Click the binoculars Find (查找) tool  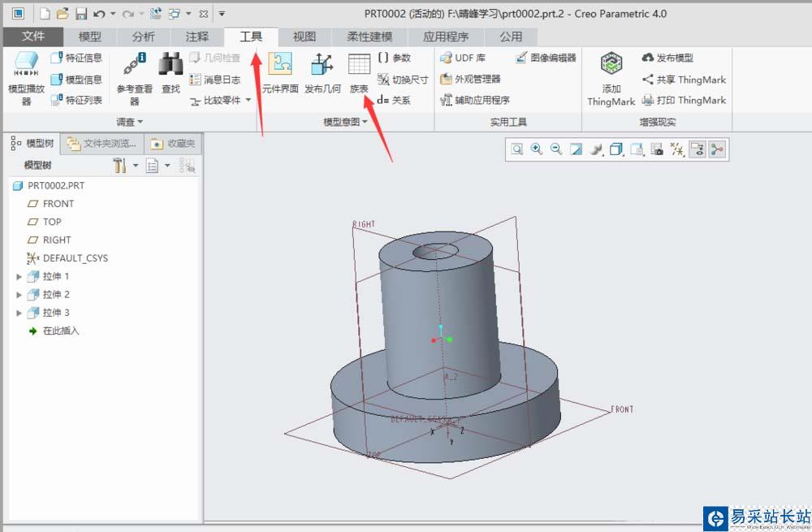(171, 73)
